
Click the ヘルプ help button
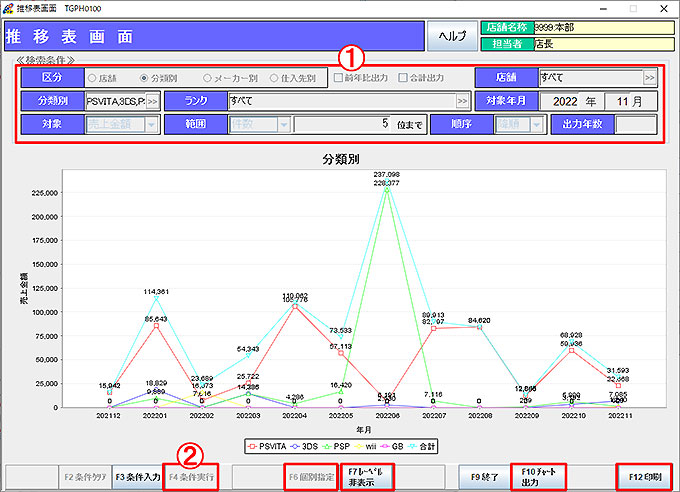tap(453, 35)
